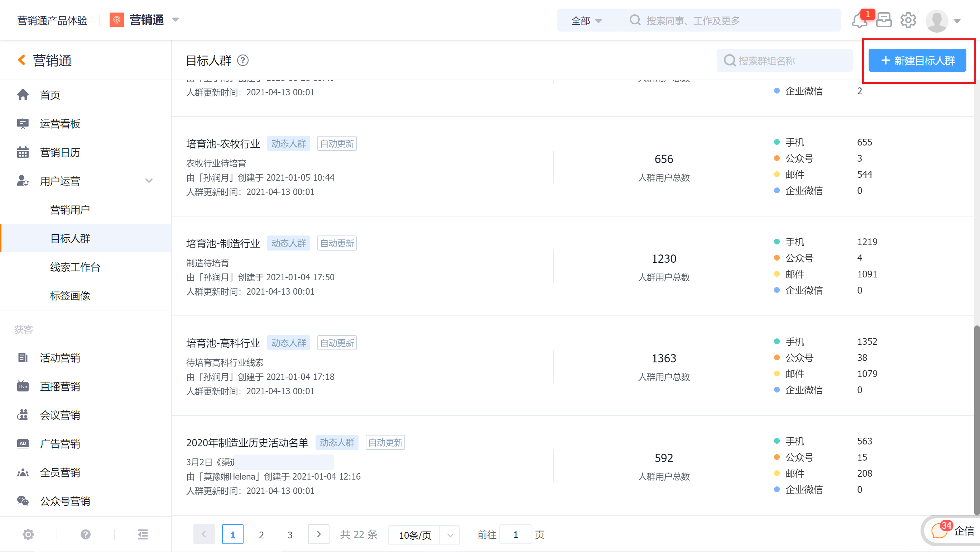Open 培育池-制造行业 audience group
Viewport: 980px width, 552px height.
pos(223,243)
